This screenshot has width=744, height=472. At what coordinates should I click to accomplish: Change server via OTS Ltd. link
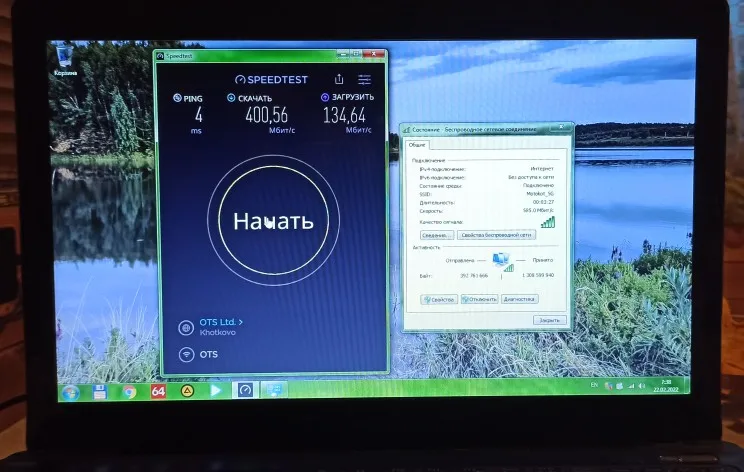221,322
